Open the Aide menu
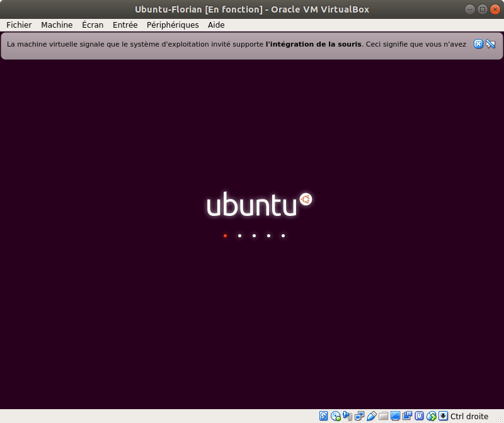504x423 pixels. pyautogui.click(x=216, y=25)
